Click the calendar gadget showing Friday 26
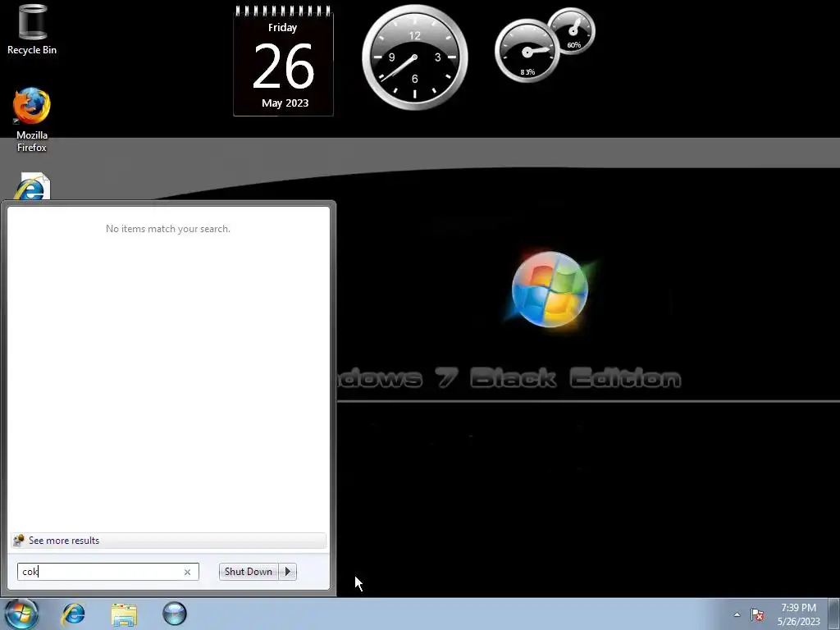840x630 pixels. click(283, 61)
